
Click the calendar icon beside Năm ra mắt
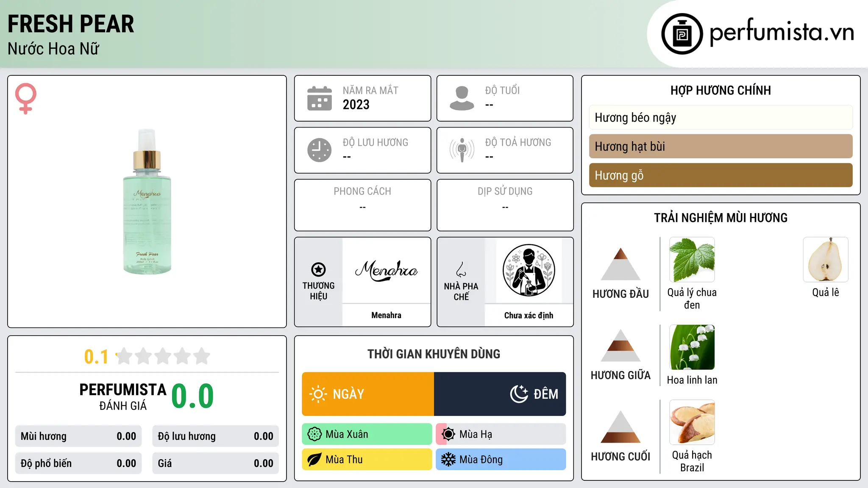[320, 98]
